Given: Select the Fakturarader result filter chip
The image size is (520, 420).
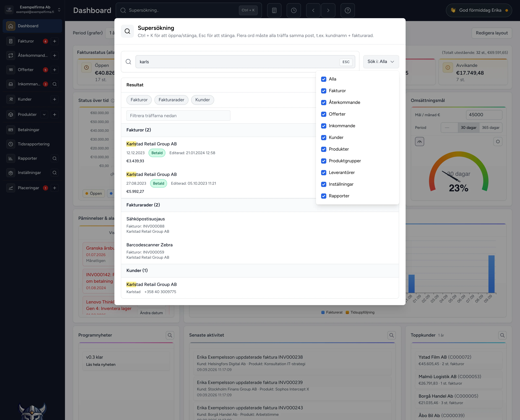Looking at the screenshot, I should coord(171,100).
